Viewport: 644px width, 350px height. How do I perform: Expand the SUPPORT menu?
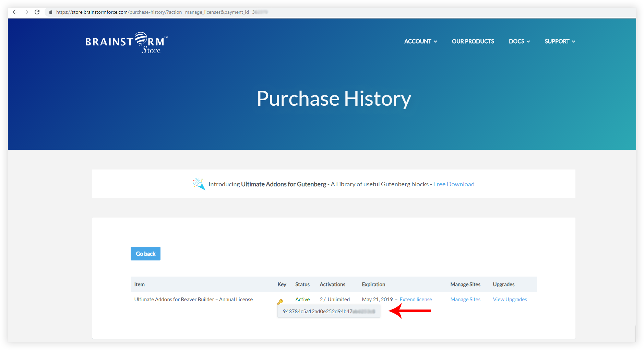(560, 41)
